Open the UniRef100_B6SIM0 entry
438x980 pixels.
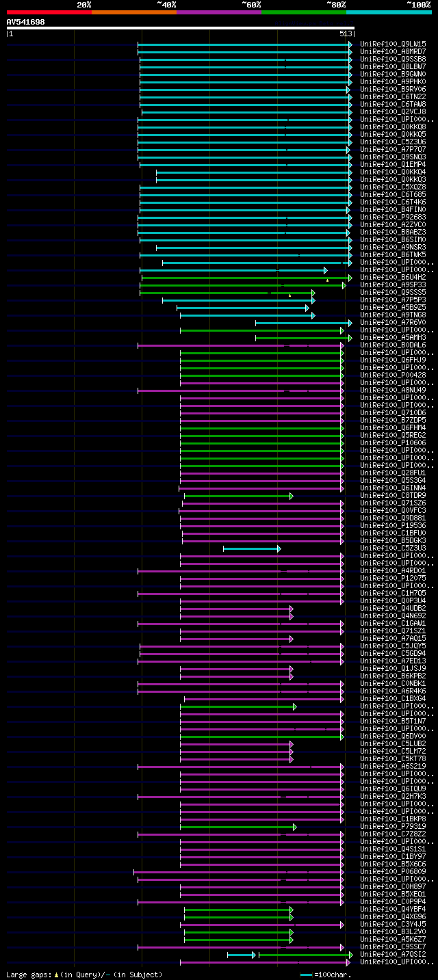(393, 239)
